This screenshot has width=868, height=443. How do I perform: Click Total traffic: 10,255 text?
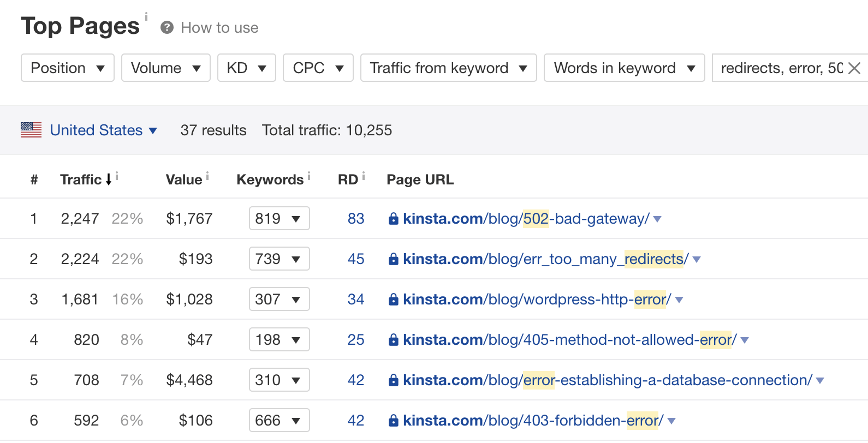pyautogui.click(x=327, y=130)
